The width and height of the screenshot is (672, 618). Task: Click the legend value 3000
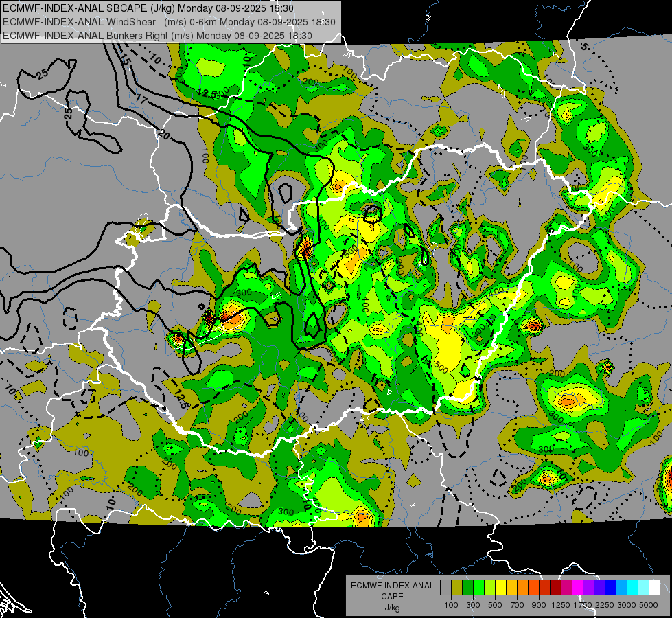(x=626, y=605)
